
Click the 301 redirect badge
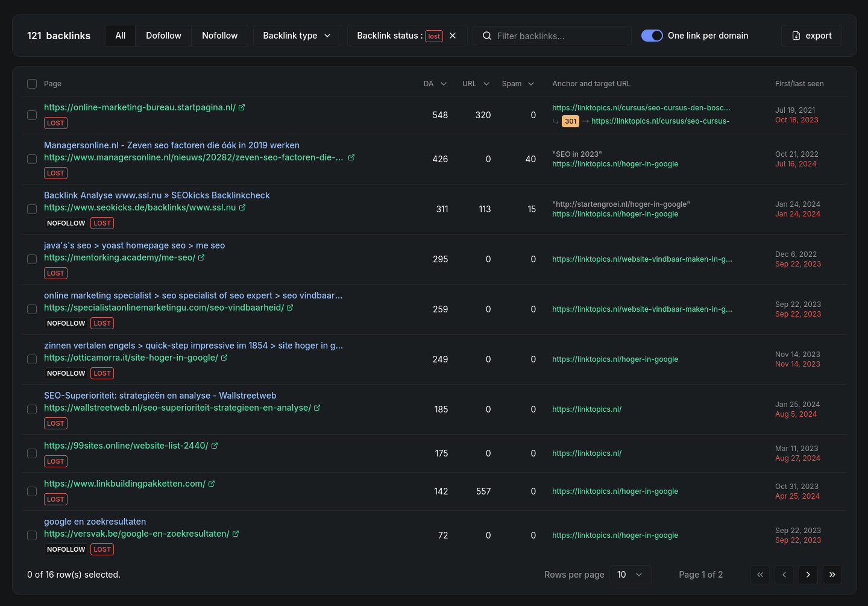[570, 121]
